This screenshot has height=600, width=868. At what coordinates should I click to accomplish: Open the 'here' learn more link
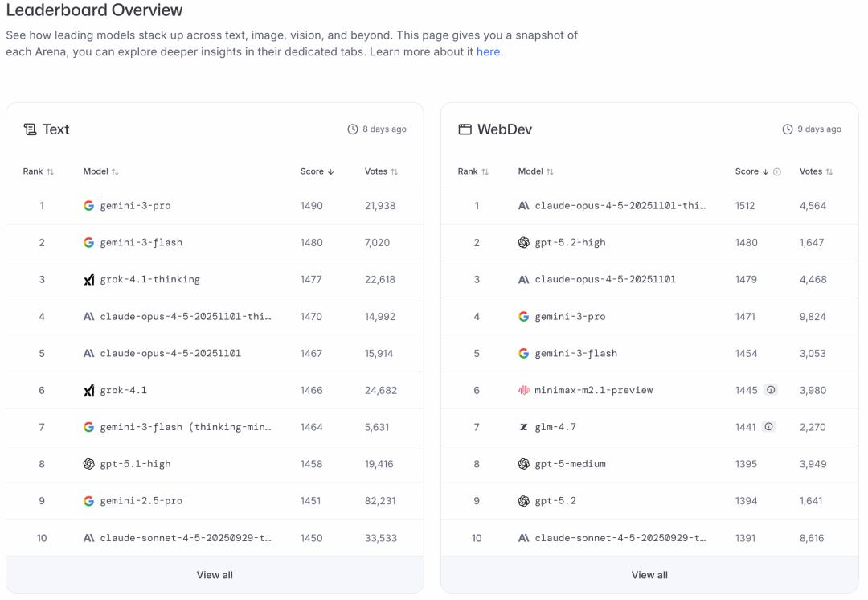coord(488,52)
